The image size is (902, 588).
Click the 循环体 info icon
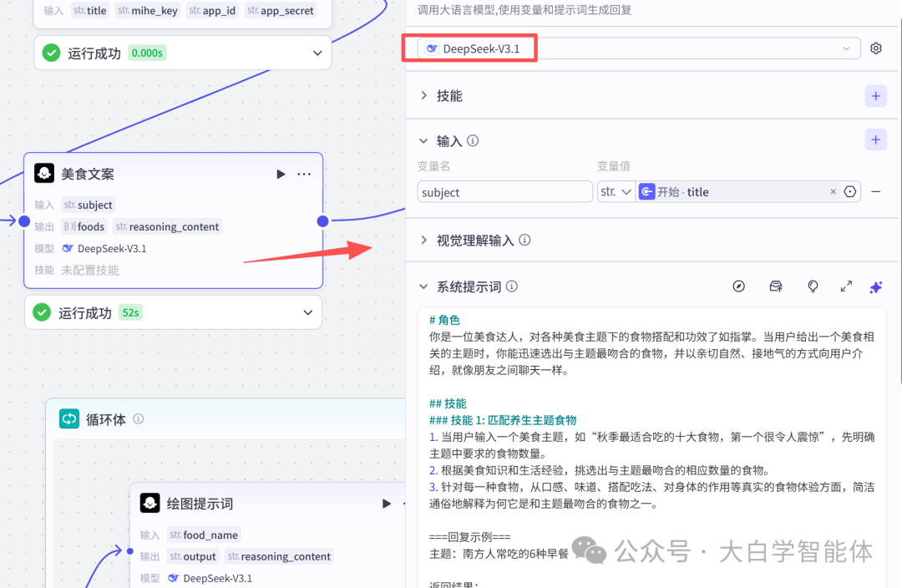pos(138,418)
